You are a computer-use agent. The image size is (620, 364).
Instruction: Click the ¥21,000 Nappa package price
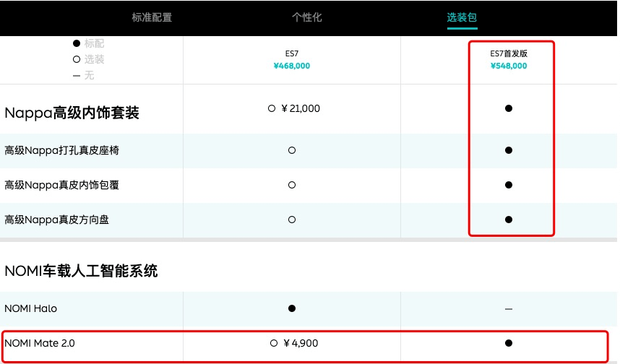coord(301,108)
